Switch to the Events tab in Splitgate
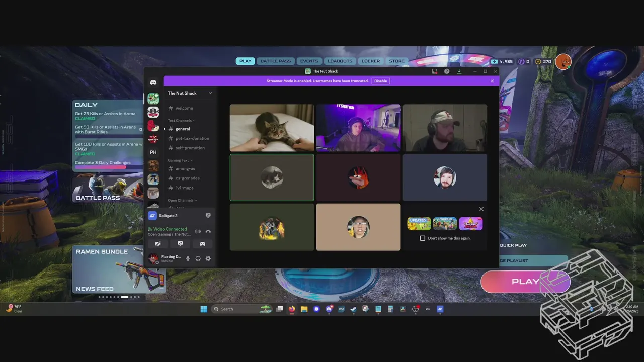The height and width of the screenshot is (362, 644). click(x=309, y=61)
